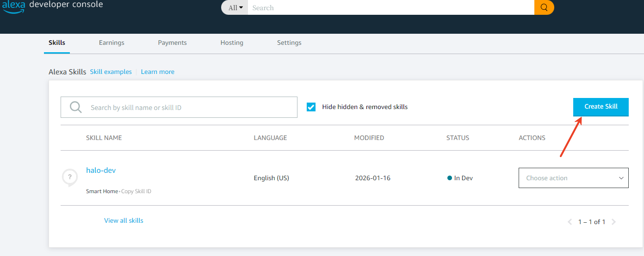Click the English (US) language cell

point(272,178)
